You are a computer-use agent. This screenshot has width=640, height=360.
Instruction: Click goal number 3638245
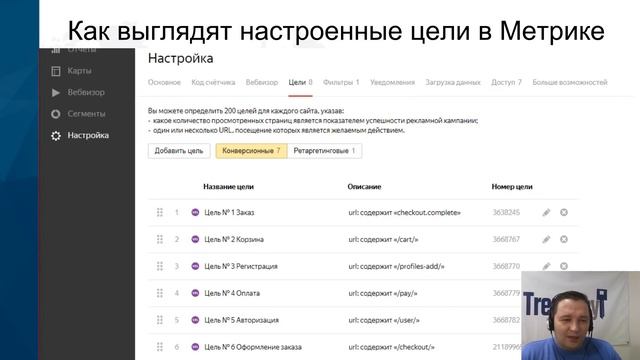pyautogui.click(x=506, y=212)
